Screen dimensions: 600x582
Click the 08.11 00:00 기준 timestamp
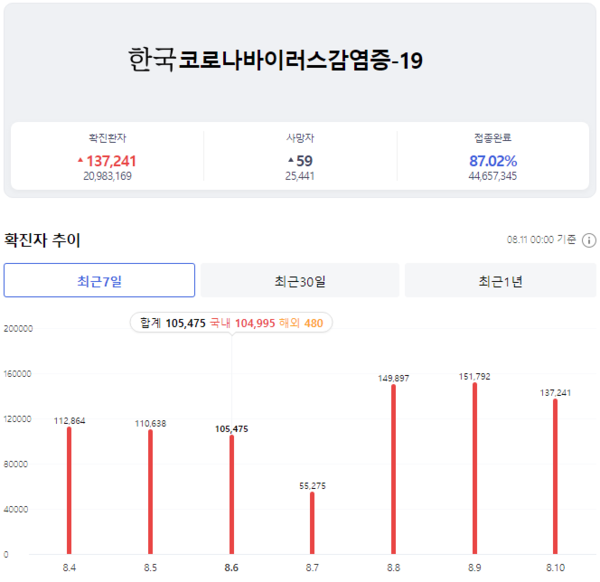[541, 240]
